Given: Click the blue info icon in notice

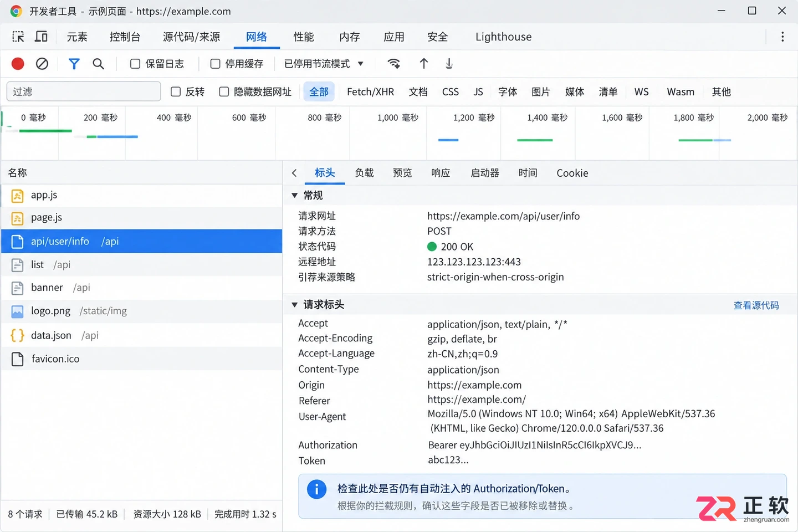Looking at the screenshot, I should (316, 489).
